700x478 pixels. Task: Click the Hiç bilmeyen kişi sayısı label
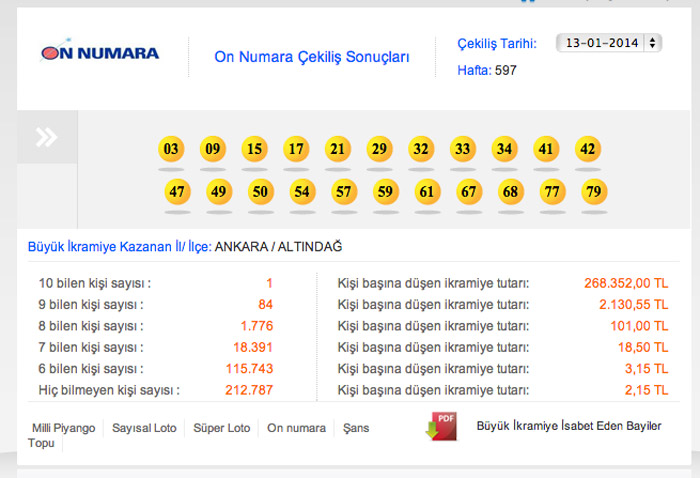tap(109, 390)
